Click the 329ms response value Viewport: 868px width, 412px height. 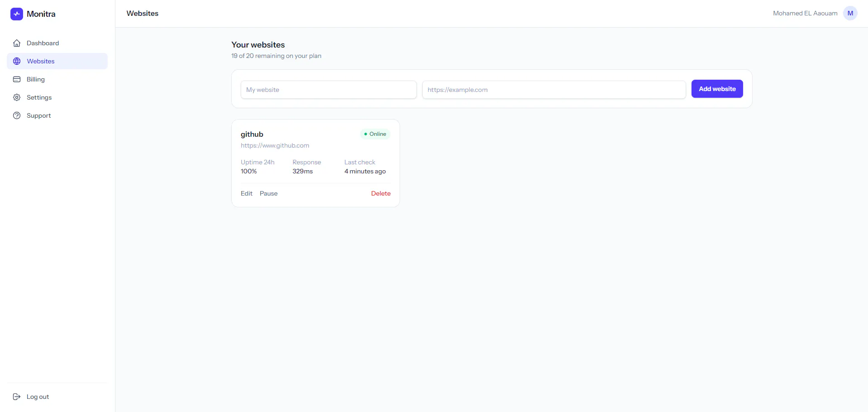pyautogui.click(x=303, y=171)
